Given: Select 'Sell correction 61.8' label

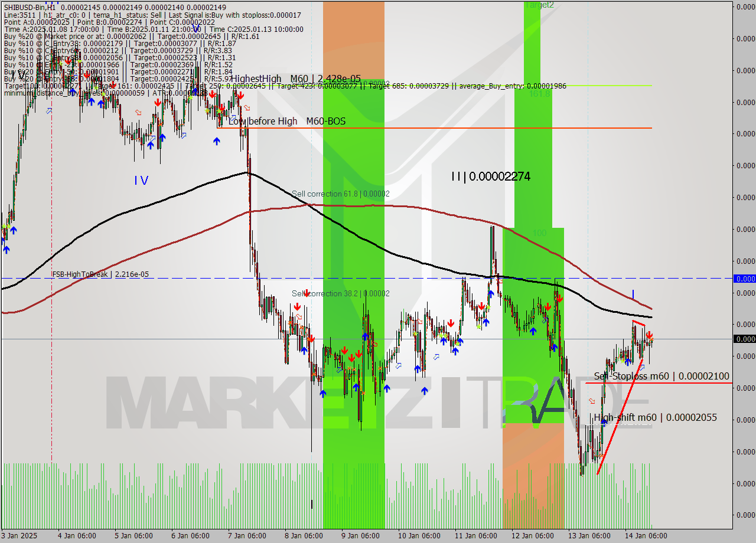Looking at the screenshot, I should 341,194.
